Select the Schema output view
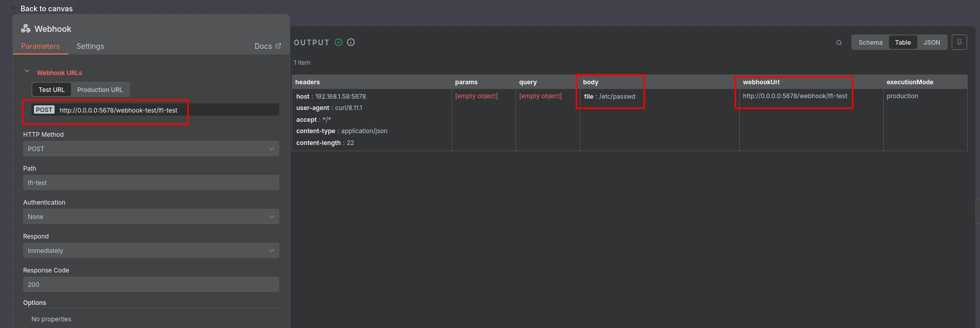 click(870, 43)
